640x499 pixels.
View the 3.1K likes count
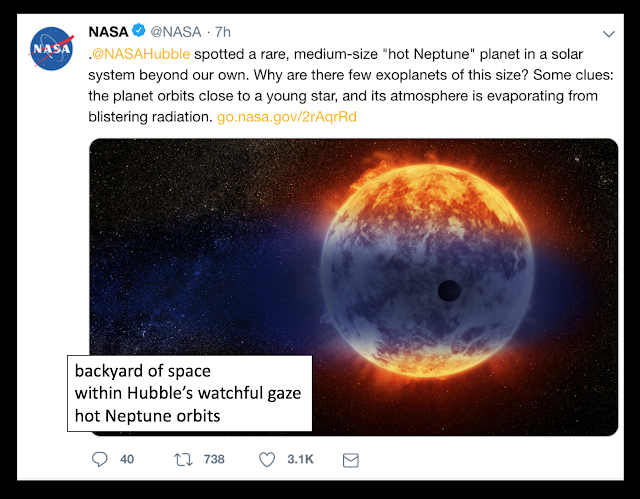(300, 459)
